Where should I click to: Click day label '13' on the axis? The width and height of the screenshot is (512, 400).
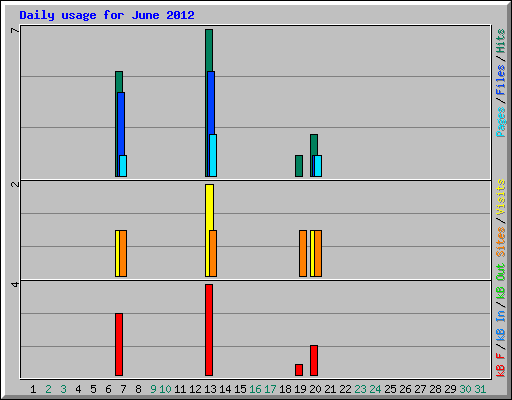[210, 389]
